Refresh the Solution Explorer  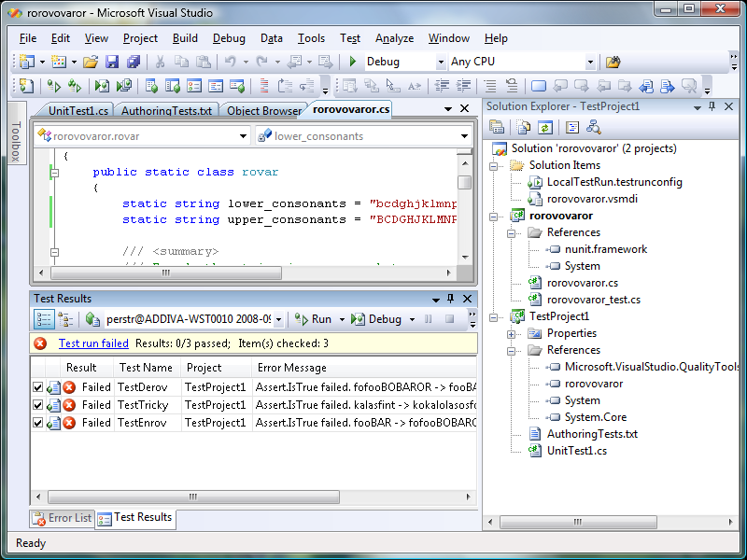click(545, 127)
